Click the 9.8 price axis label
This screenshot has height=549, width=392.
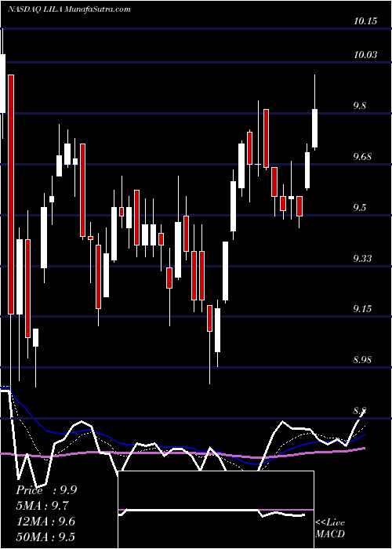tap(359, 106)
